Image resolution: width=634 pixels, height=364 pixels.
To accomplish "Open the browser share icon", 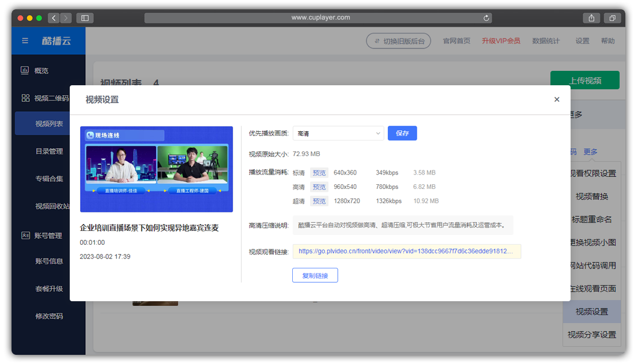I will (591, 18).
